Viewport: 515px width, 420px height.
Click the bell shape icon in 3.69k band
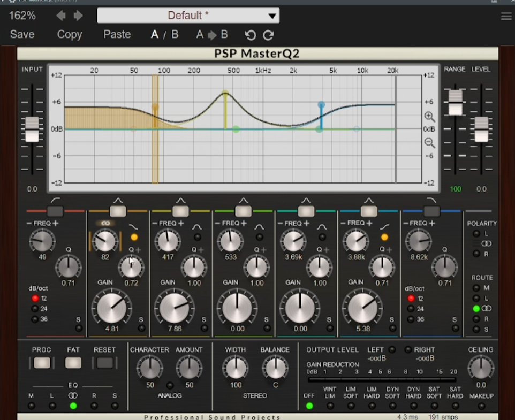[x=322, y=227]
